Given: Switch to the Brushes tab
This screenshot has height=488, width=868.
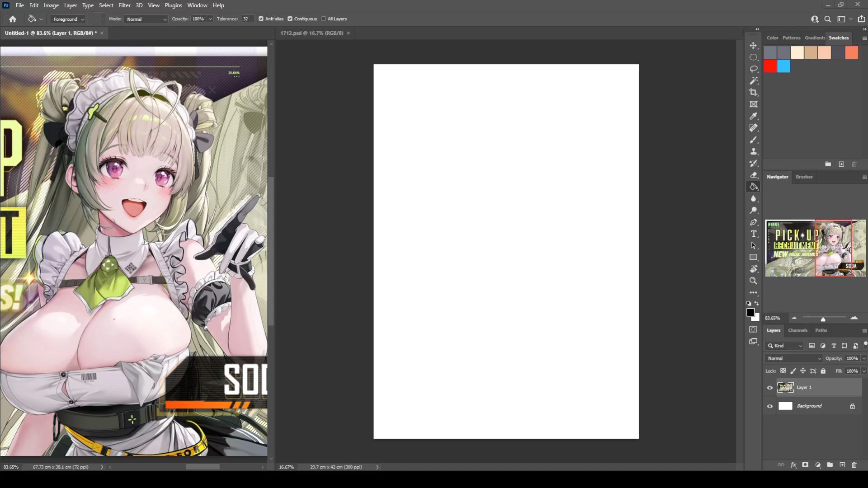Looking at the screenshot, I should click(804, 177).
